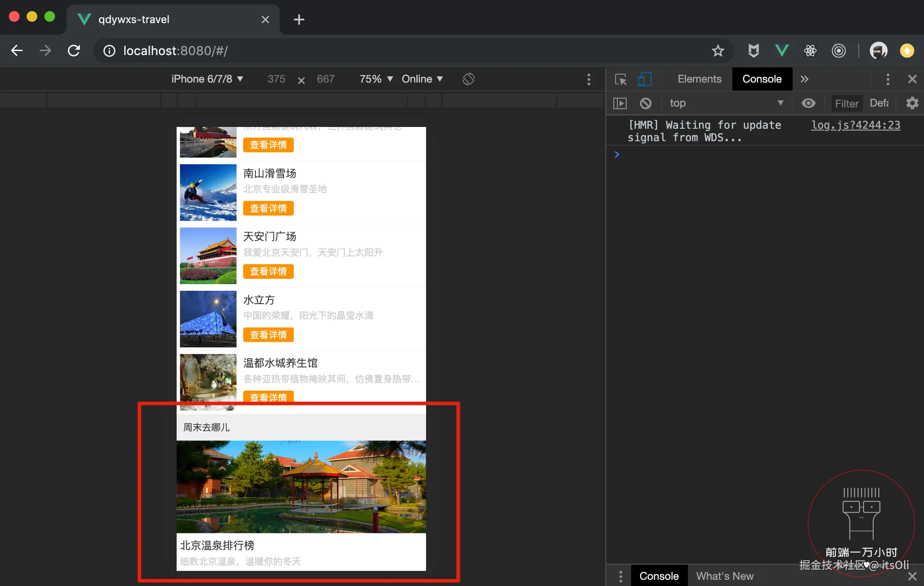This screenshot has width=924, height=586.
Task: Open the What's New drawer tab
Action: 725,576
